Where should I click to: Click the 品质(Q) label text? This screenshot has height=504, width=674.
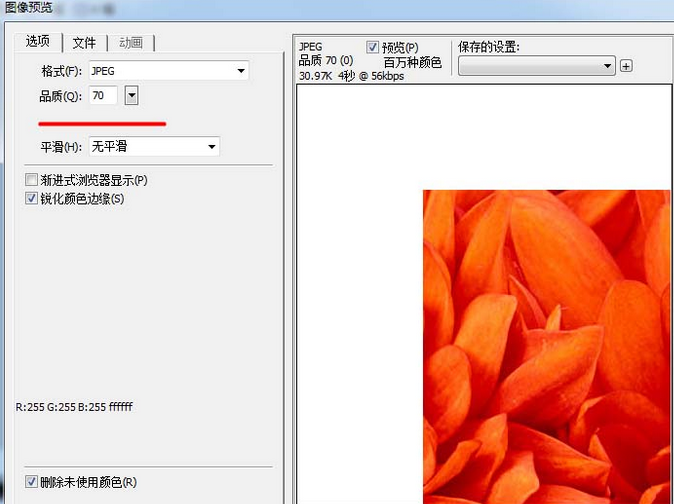[59, 96]
